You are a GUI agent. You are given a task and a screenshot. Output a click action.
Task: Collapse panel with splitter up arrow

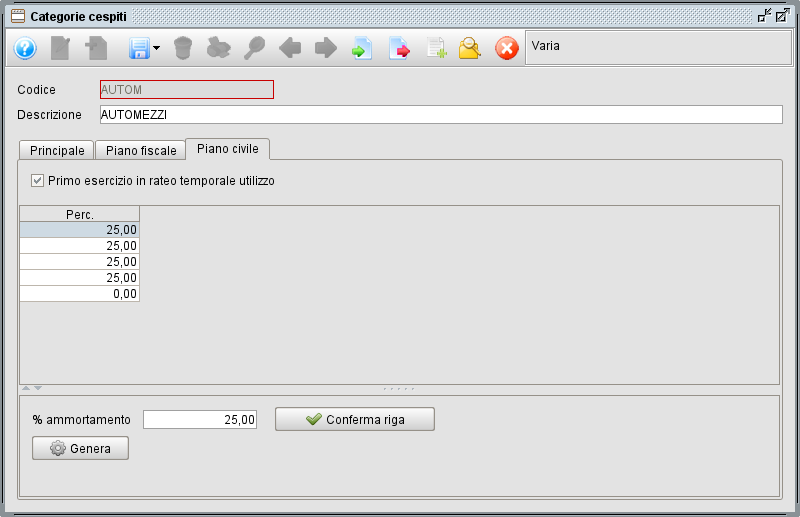26,388
